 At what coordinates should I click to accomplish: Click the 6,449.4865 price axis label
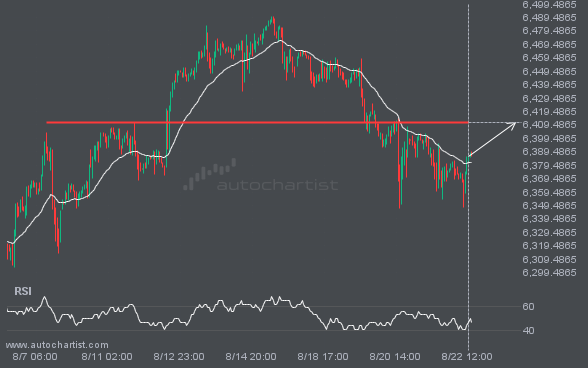click(x=549, y=72)
